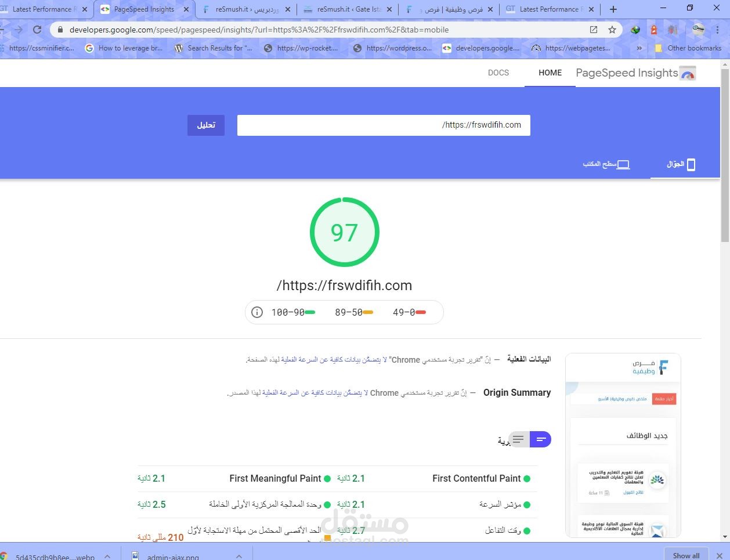The width and height of the screenshot is (730, 560).
Task: Open the user profile avatar icon
Action: click(699, 30)
